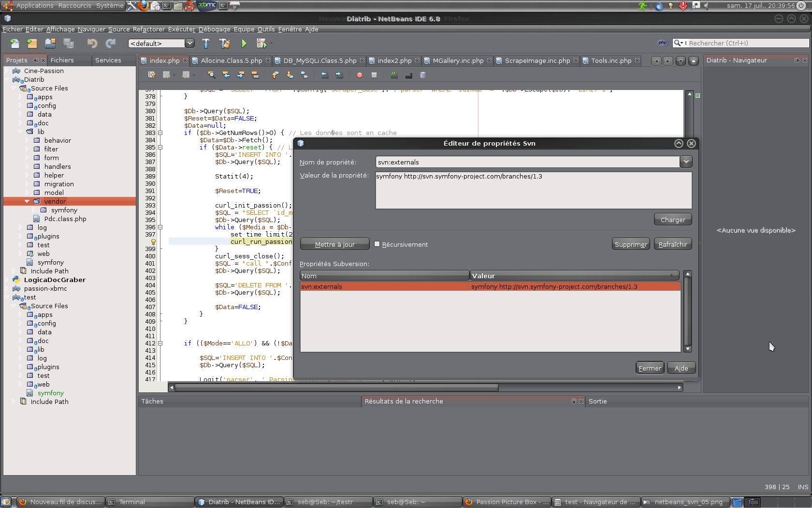Collapse the vendor folder in tree
Viewport: 812px width, 508px height.
click(x=27, y=201)
